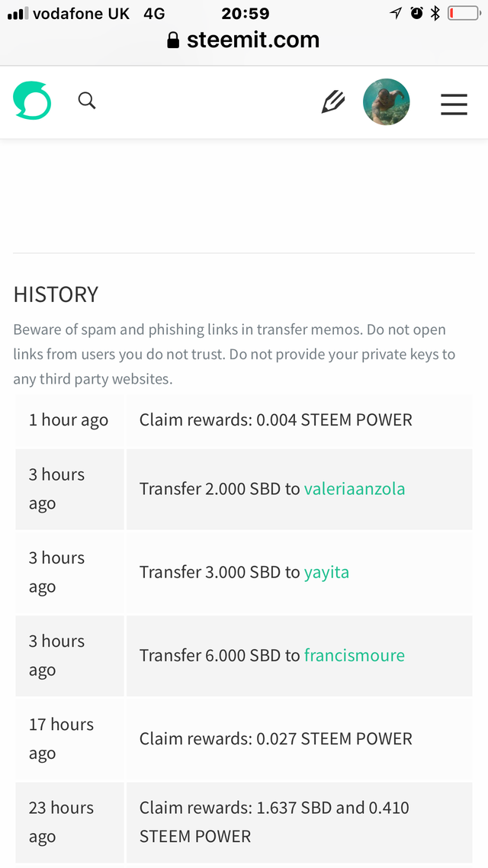Open the user profile avatar
The height and width of the screenshot is (868, 488).
tap(387, 101)
